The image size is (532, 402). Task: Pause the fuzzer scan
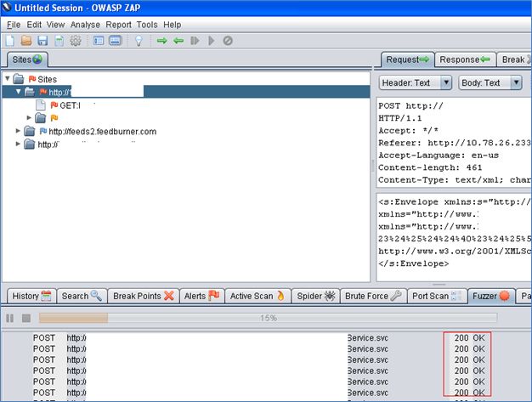[x=10, y=318]
